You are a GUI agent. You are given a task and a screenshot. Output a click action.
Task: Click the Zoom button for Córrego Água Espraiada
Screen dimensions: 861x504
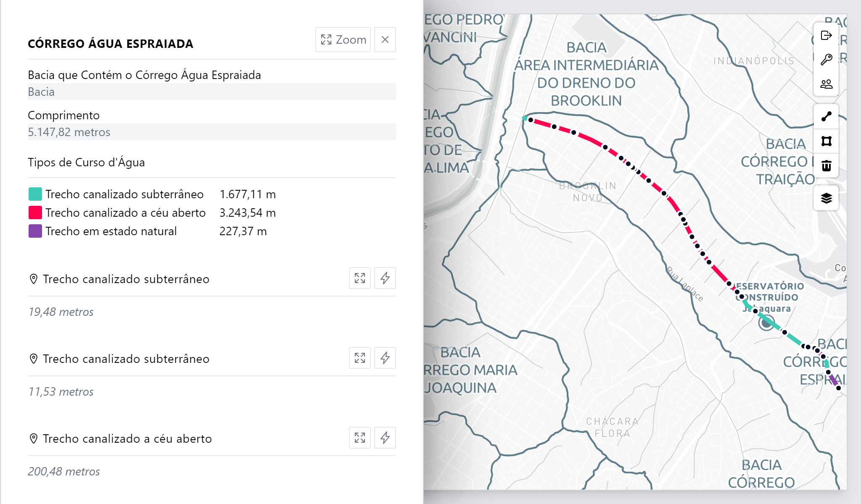tap(343, 39)
